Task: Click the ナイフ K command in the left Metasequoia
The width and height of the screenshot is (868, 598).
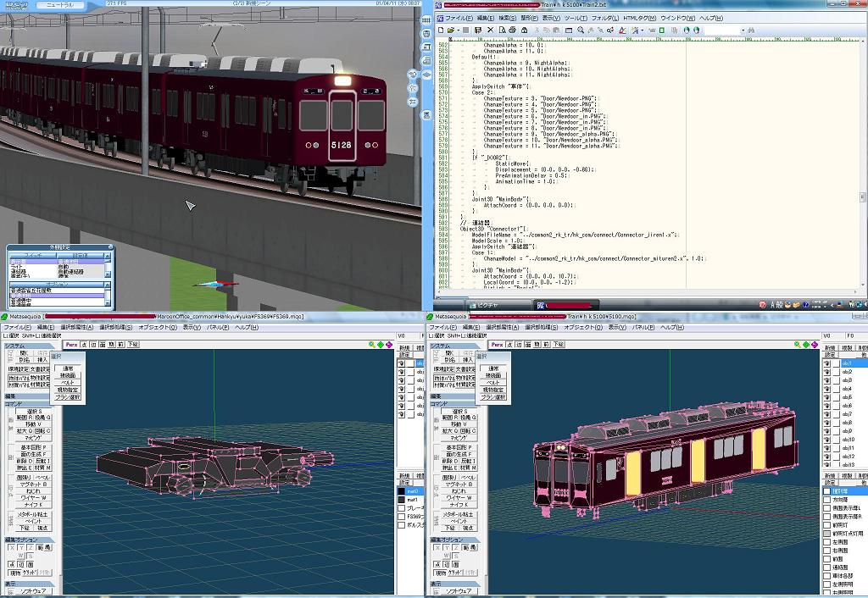Action: click(33, 505)
